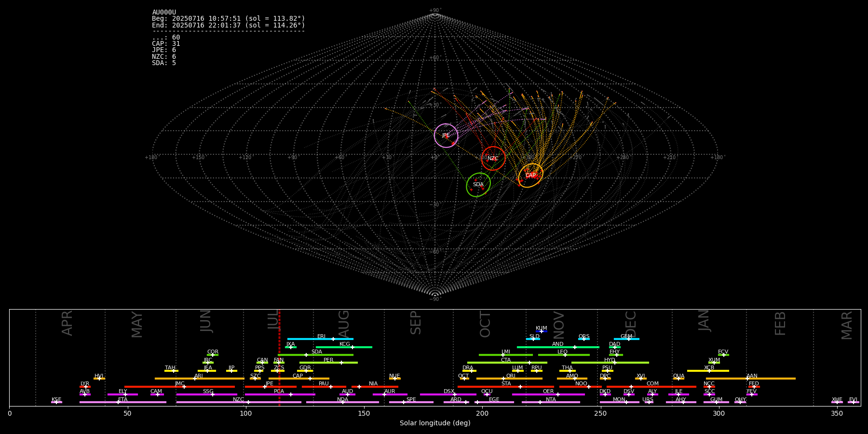The height and width of the screenshot is (434, 868).
Task: Click the HYD shower bar
Action: click(610, 363)
